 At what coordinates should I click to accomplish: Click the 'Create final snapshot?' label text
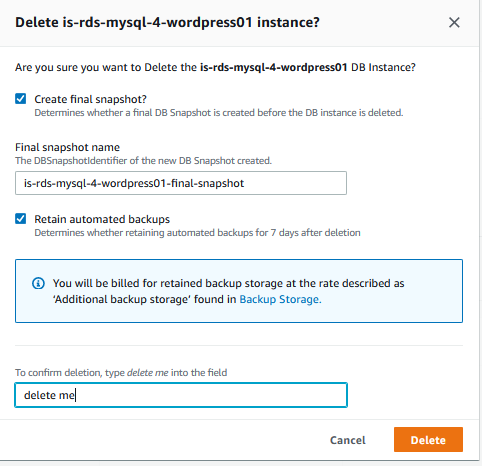pyautogui.click(x=90, y=99)
